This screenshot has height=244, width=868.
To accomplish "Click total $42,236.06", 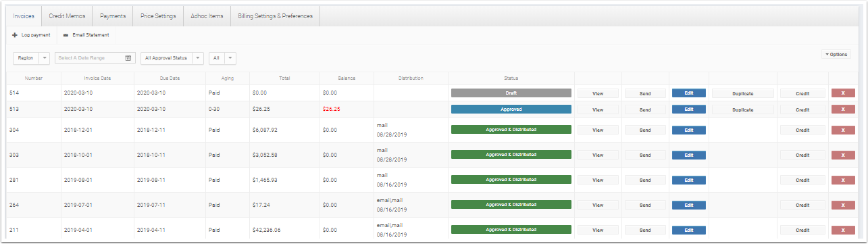I will point(266,230).
